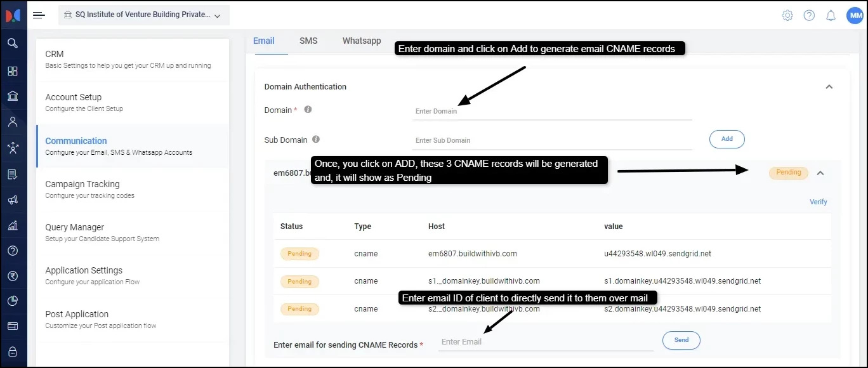
Task: Click the info icon beside Domain label
Action: pos(308,110)
